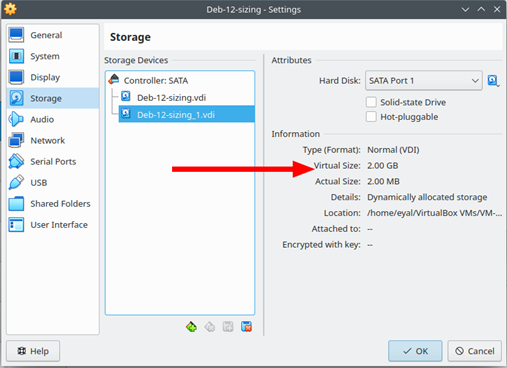Click the OK button
Image resolution: width=507 pixels, height=368 pixels.
tap(415, 351)
